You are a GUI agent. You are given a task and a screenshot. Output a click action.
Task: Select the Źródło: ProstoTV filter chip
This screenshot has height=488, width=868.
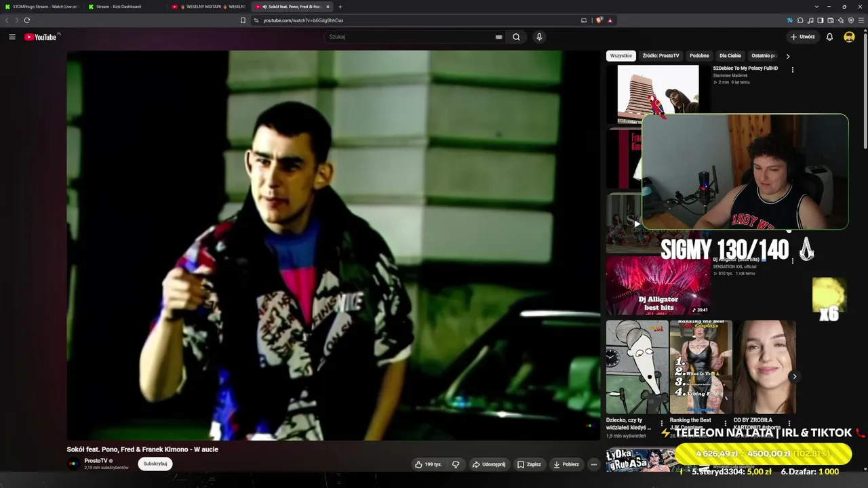pyautogui.click(x=660, y=56)
